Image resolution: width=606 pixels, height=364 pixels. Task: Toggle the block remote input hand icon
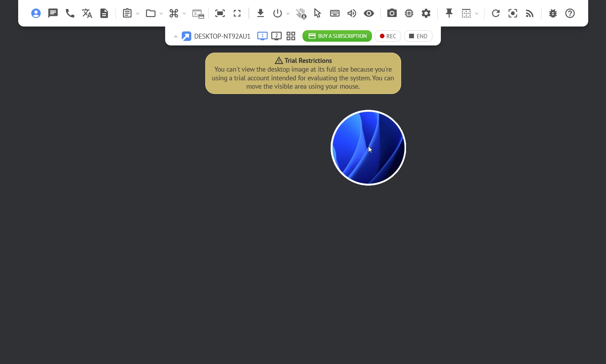tap(301, 14)
